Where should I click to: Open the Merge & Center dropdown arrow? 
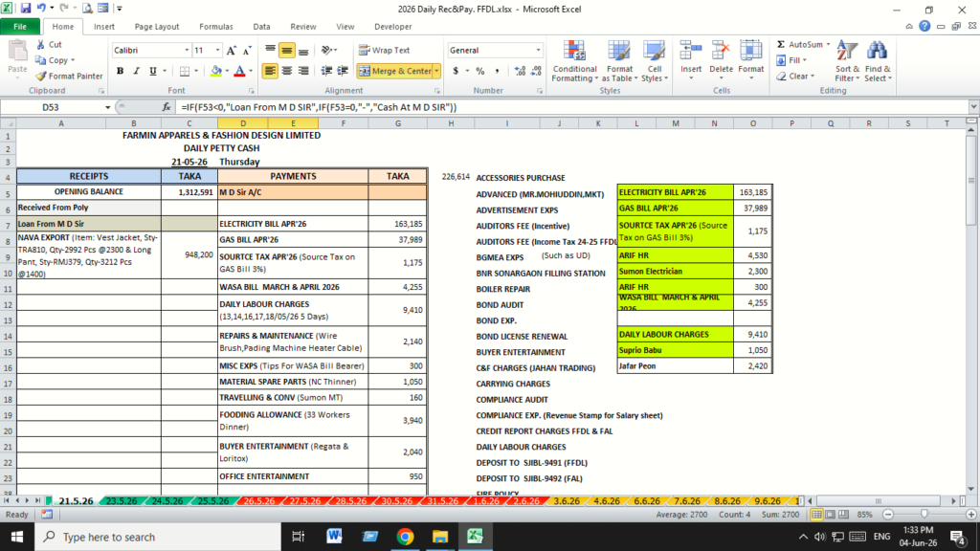[x=436, y=71]
